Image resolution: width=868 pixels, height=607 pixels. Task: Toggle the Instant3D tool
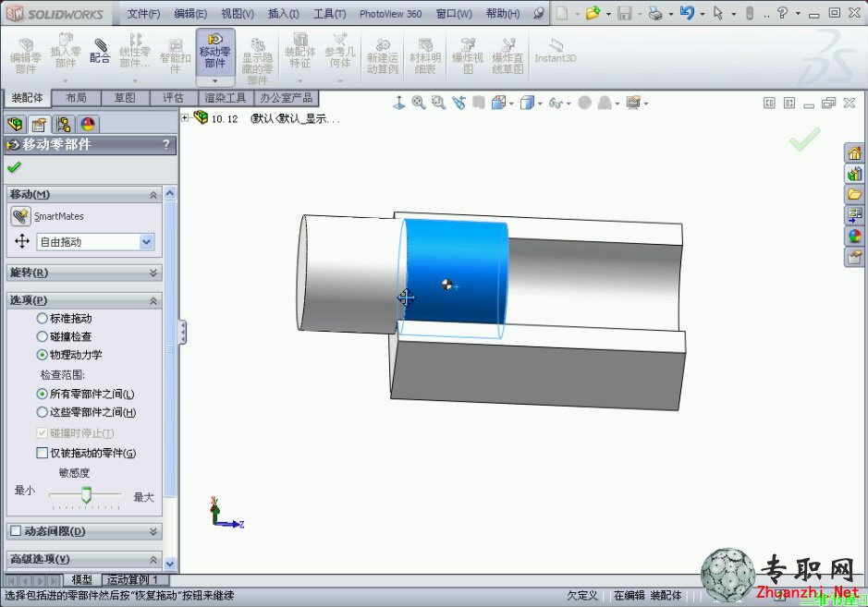coord(556,51)
